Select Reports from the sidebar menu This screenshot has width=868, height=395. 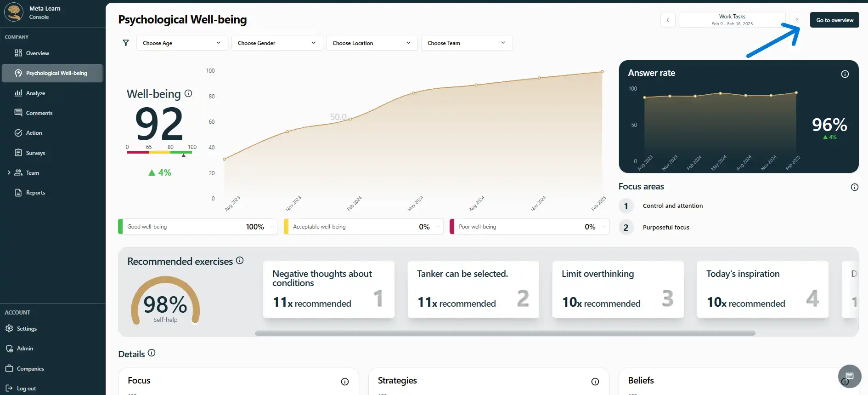click(35, 193)
